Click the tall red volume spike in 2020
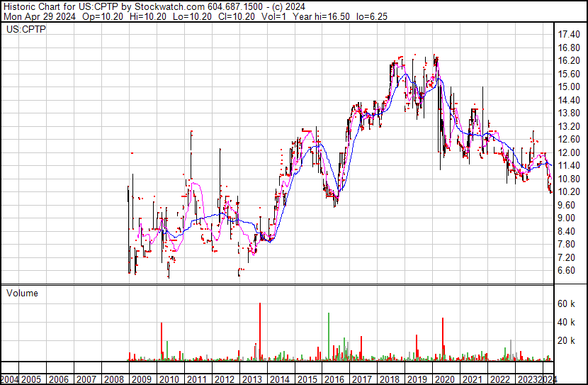This screenshot has height=385, width=588. 443,339
